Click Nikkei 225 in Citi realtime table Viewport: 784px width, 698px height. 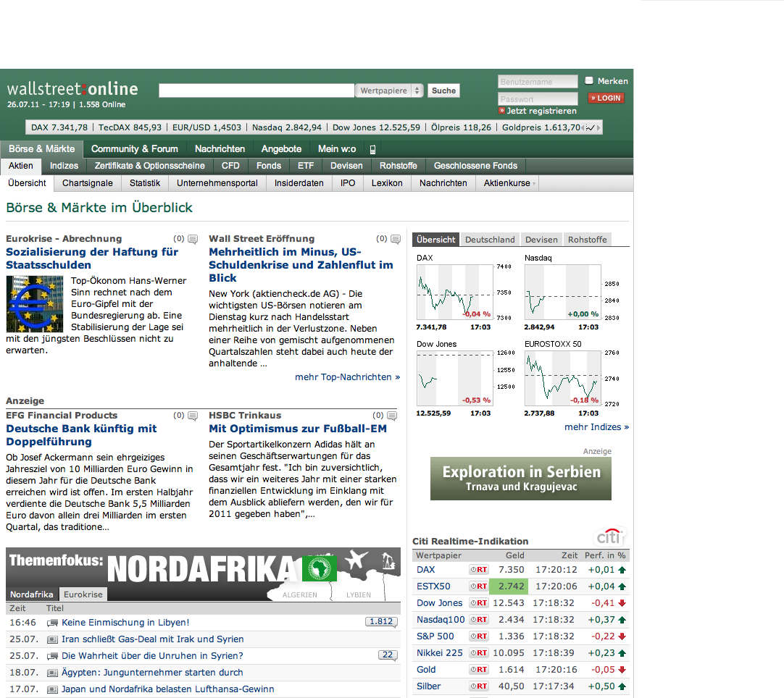[440, 653]
